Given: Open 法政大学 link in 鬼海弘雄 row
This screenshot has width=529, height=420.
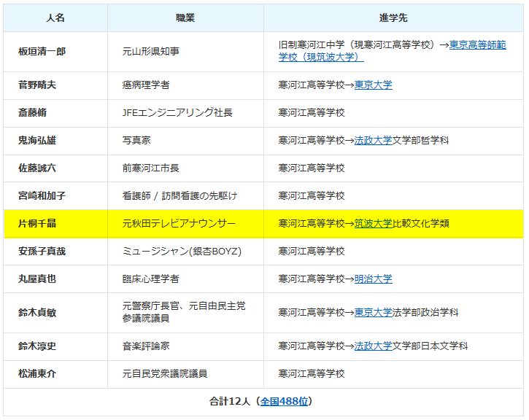Looking at the screenshot, I should pyautogui.click(x=373, y=140).
